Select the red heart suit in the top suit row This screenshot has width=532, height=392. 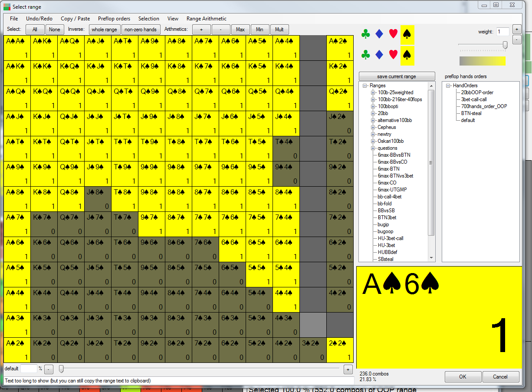point(393,34)
